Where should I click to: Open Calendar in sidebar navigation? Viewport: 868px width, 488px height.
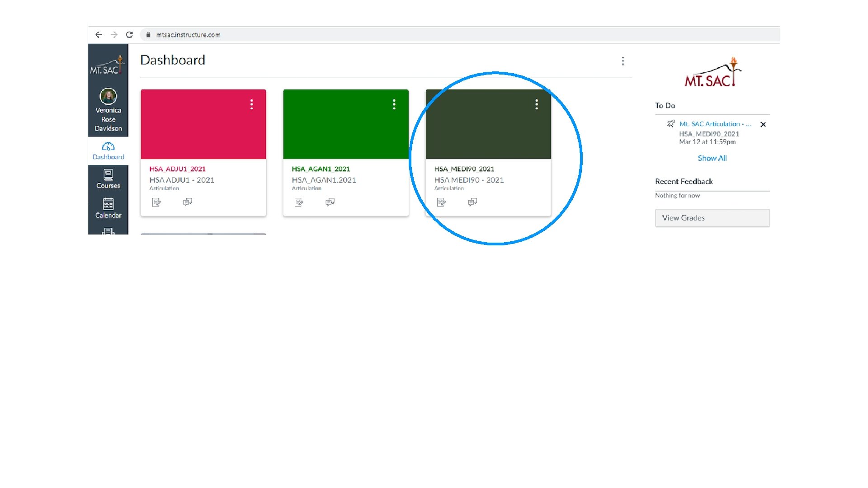108,208
